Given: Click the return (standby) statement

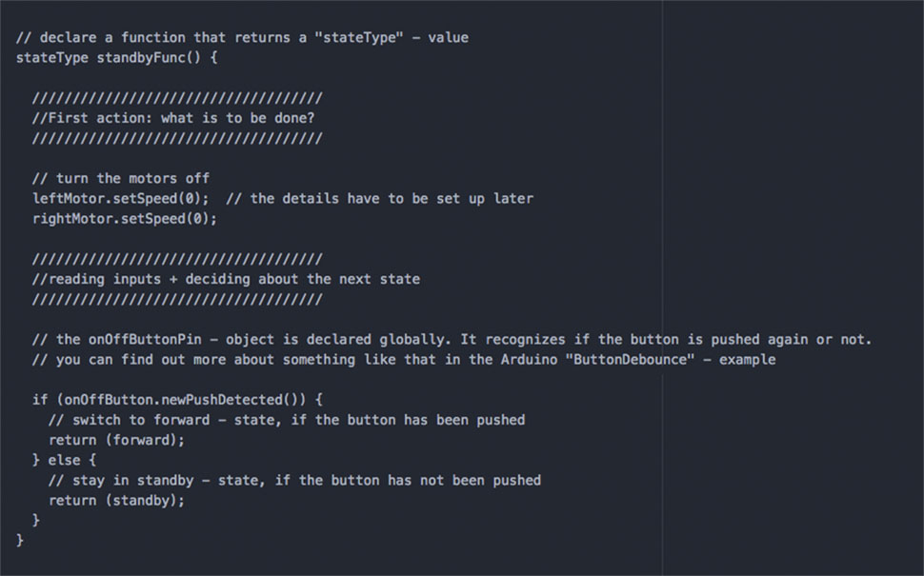Looking at the screenshot, I should [116, 500].
